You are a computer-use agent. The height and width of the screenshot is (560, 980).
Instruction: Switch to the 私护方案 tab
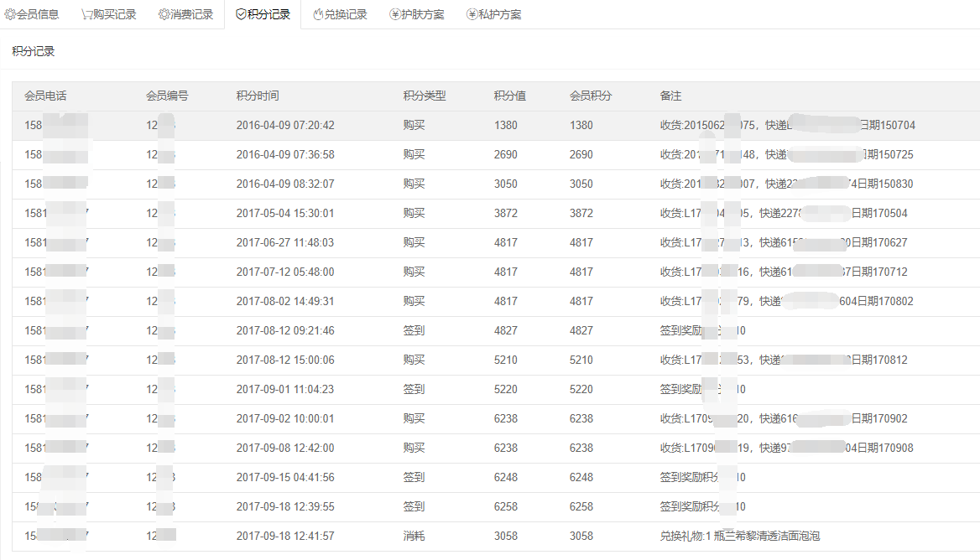pyautogui.click(x=493, y=14)
